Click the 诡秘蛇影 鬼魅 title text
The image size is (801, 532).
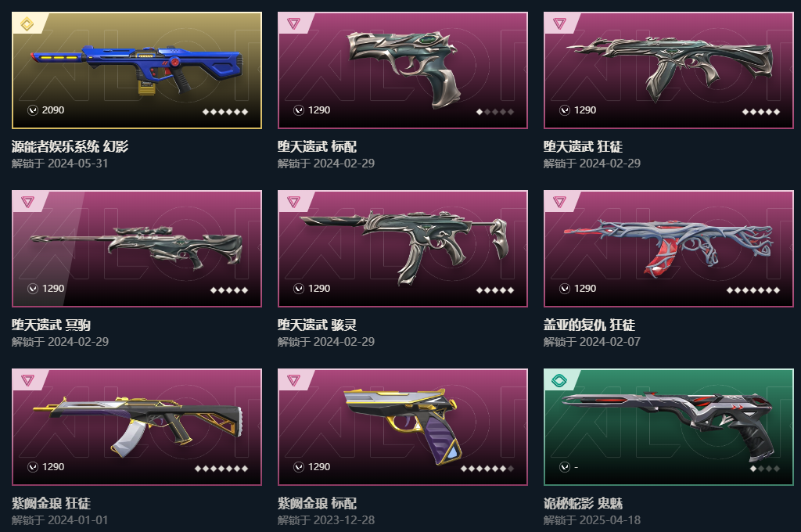(x=583, y=503)
